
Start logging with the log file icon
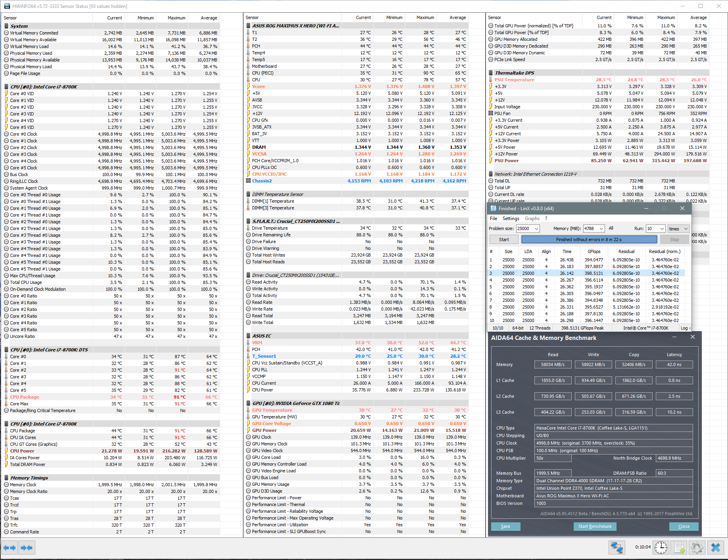680,548
